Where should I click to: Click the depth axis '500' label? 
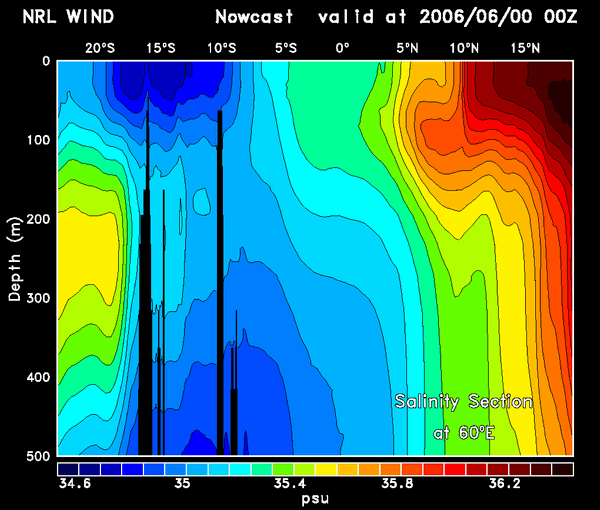point(38,456)
